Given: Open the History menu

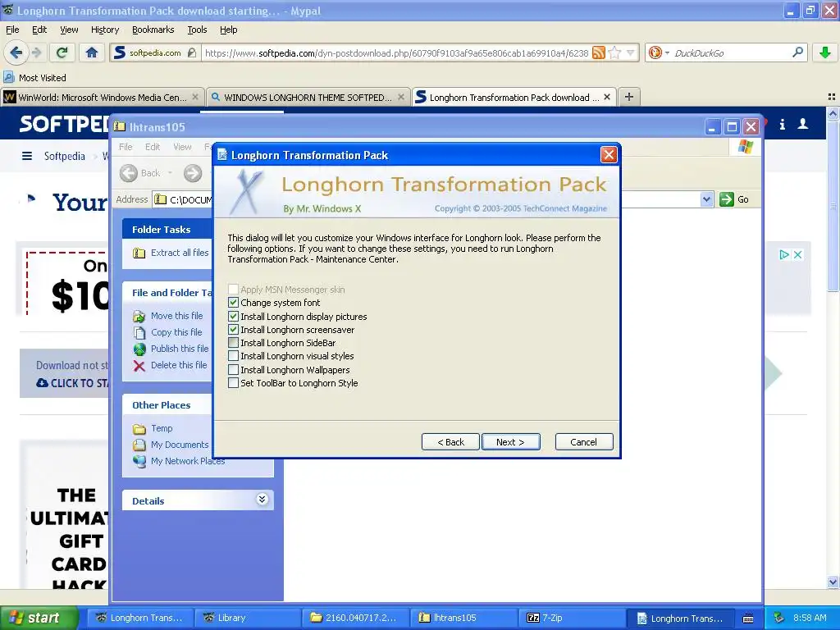Looking at the screenshot, I should 104,30.
